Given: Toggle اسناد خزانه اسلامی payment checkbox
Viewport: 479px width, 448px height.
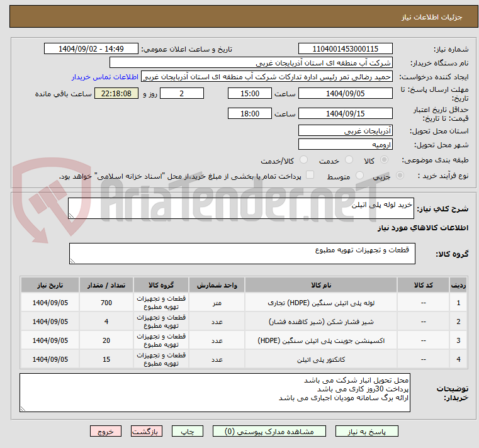Looking at the screenshot, I should click(310, 175).
